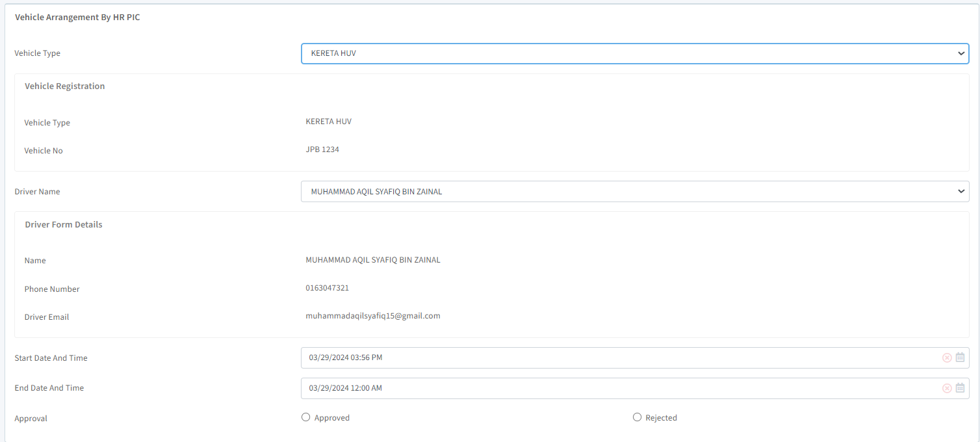Open the Vehicle Type dropdown showing KERETA HUV
Viewport: 980px width, 442px height.
634,53
